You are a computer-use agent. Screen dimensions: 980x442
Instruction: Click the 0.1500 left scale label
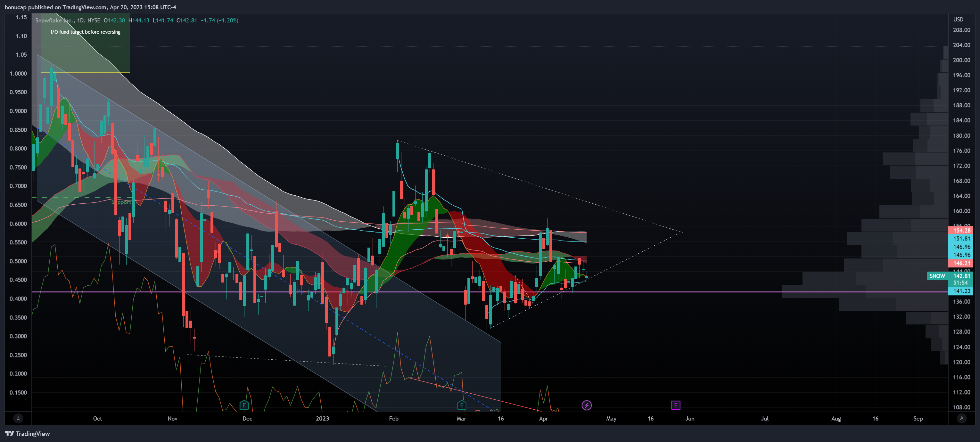(x=18, y=393)
